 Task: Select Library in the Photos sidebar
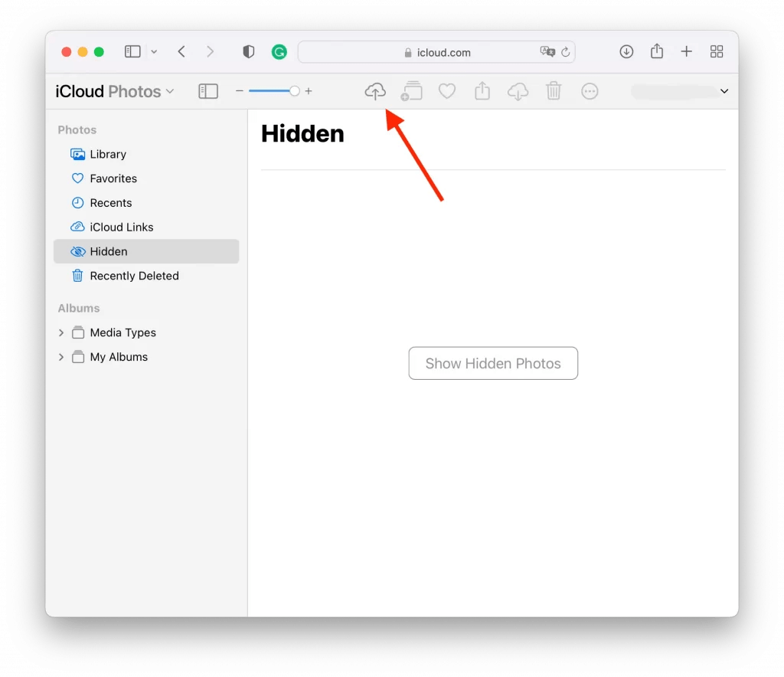(107, 154)
